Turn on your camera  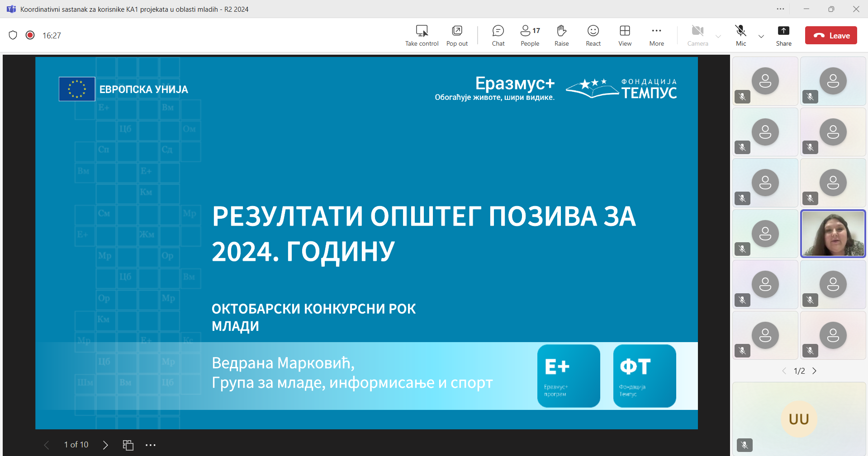point(697,35)
